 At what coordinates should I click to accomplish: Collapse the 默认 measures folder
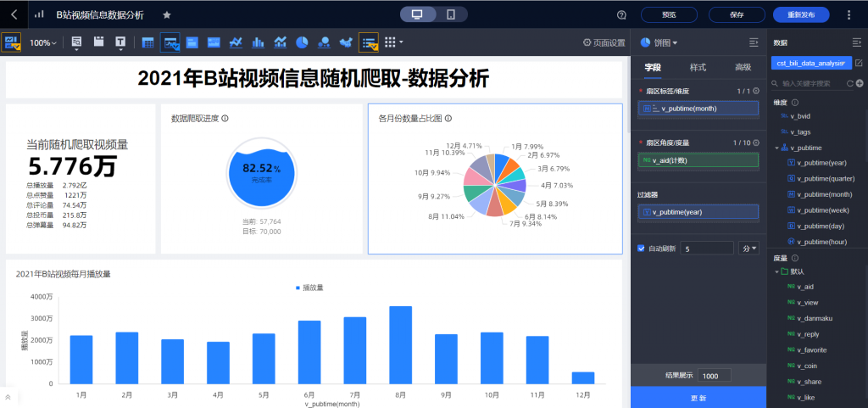tap(777, 271)
